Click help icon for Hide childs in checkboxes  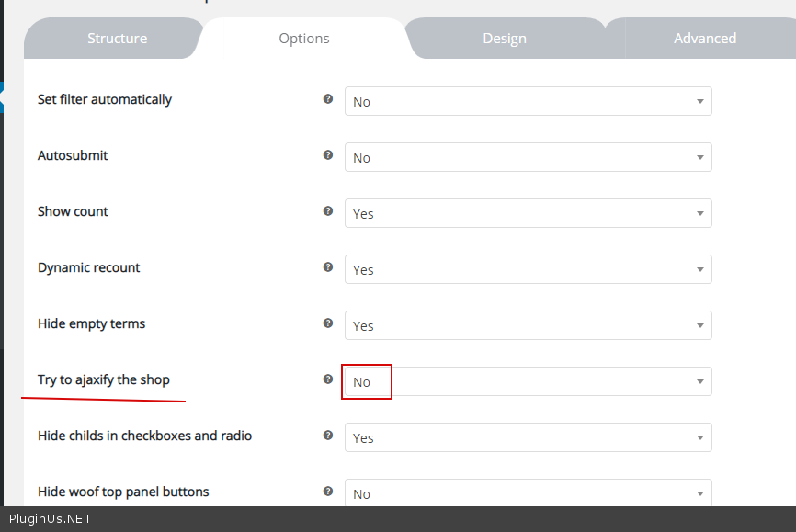328,436
